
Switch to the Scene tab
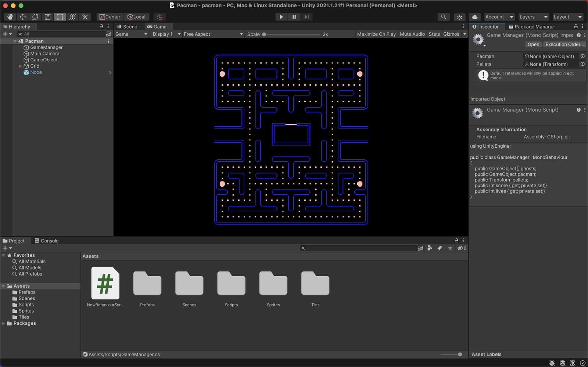click(x=127, y=26)
